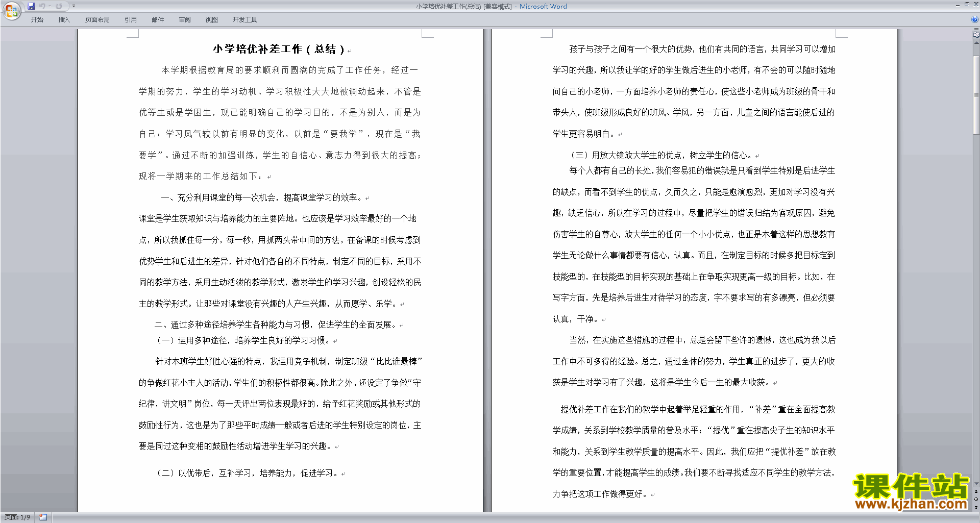The image size is (980, 523).
Task: Open the 插入 ribbon tab
Action: pyautogui.click(x=64, y=19)
